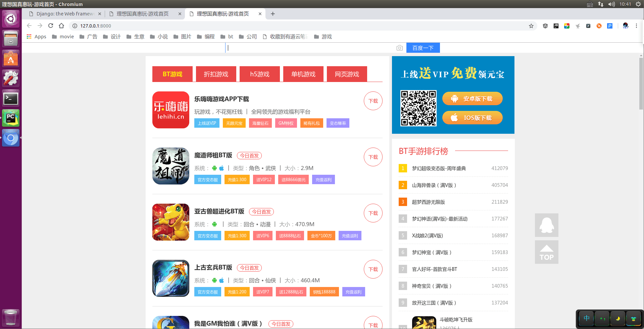Select the h5游戏 category tab
Screen dimensions: 644x329
tap(260, 74)
